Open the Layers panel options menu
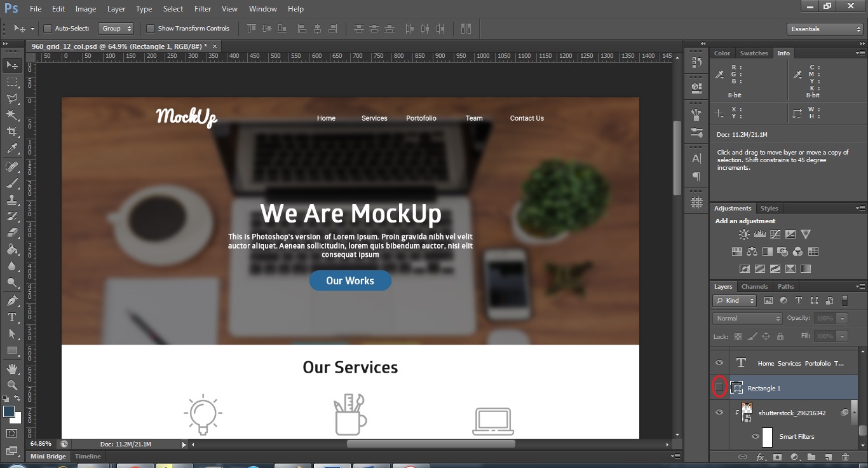The height and width of the screenshot is (468, 868). click(860, 287)
